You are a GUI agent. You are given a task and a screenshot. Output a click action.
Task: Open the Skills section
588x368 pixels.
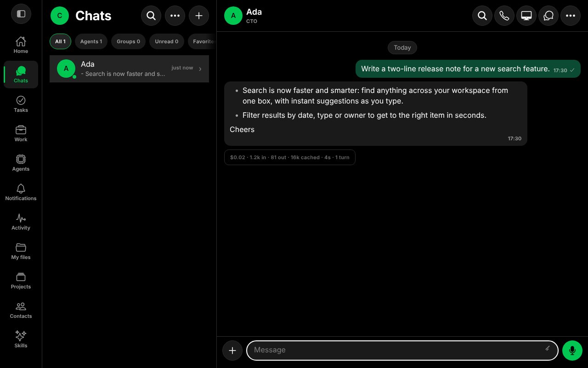pyautogui.click(x=21, y=339)
